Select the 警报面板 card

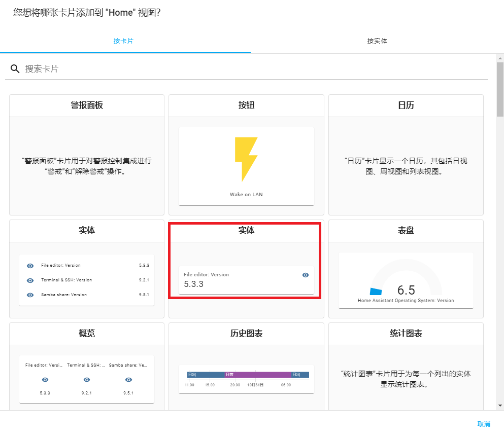point(86,154)
